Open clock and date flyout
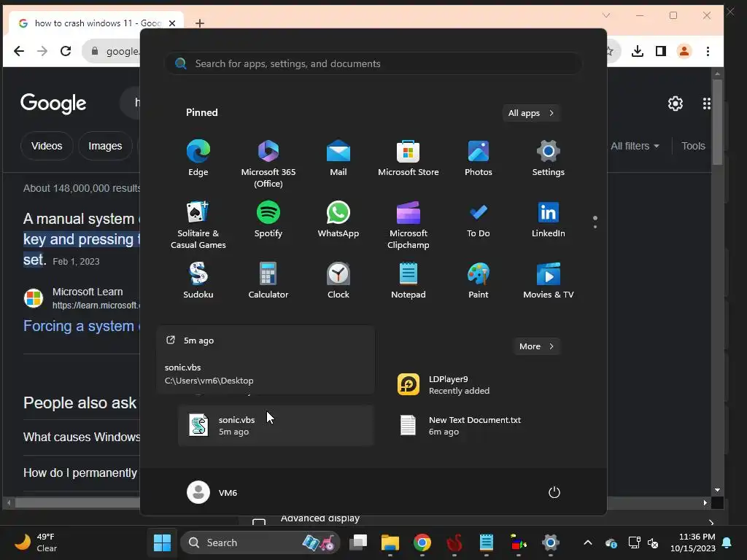 693,542
